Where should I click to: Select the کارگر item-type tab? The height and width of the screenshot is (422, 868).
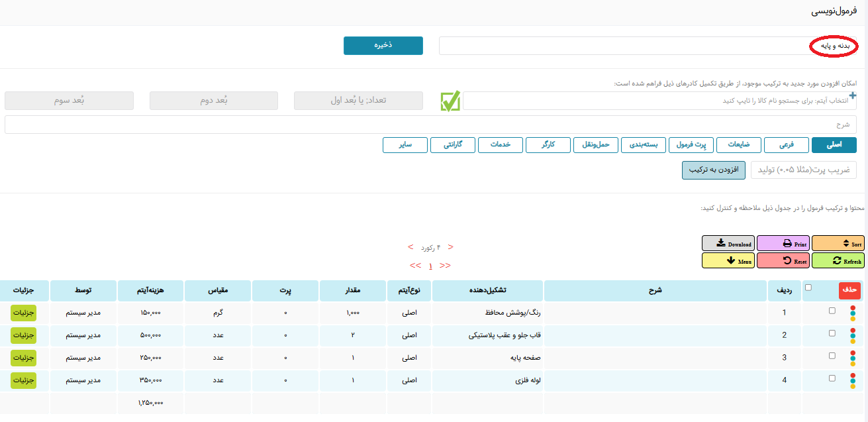548,145
